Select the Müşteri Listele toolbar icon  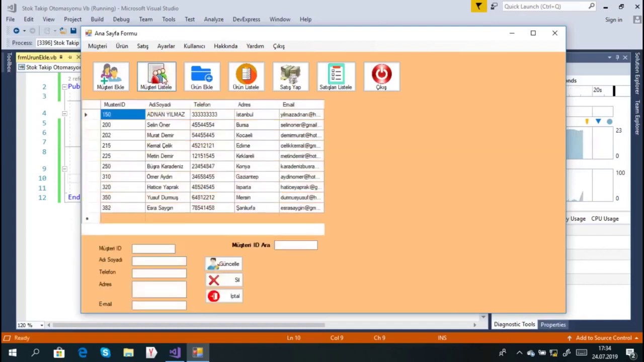[x=156, y=76]
